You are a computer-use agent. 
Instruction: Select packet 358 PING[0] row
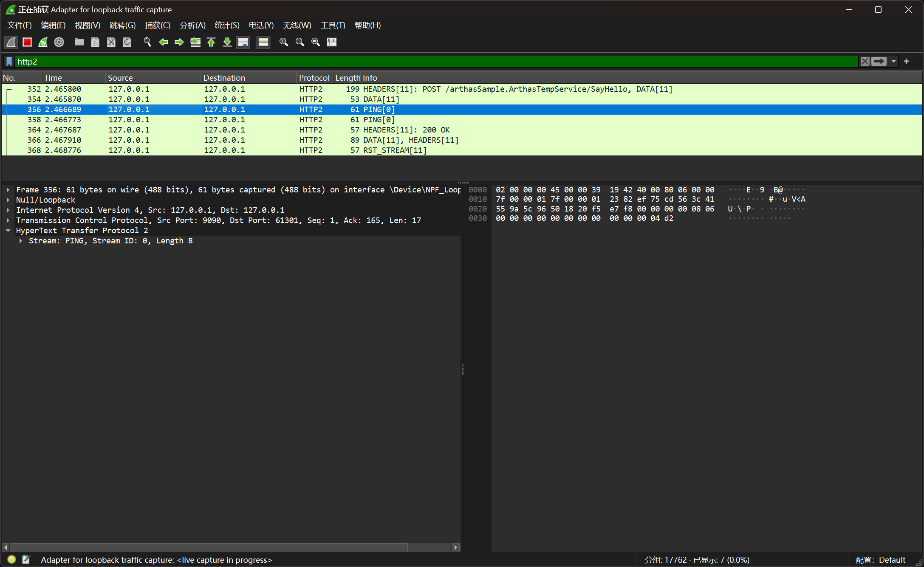point(462,120)
